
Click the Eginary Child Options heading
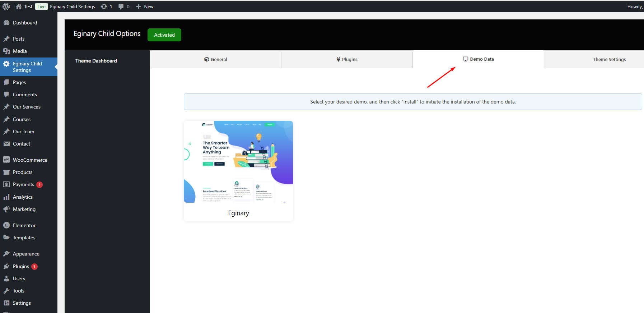pos(107,33)
